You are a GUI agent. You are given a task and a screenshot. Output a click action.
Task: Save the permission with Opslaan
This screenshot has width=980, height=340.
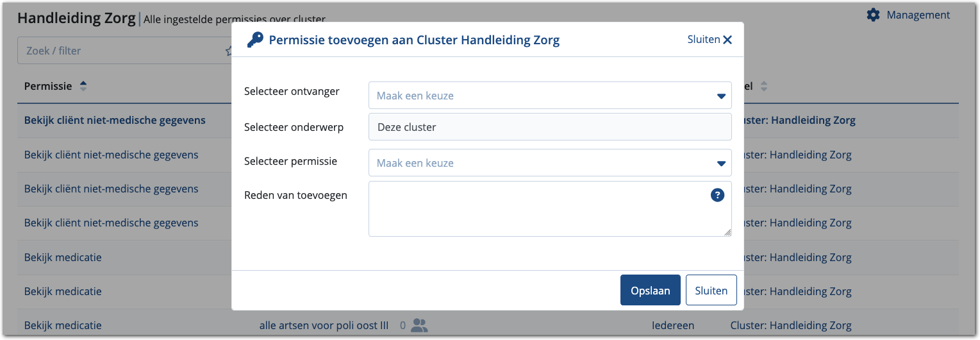click(651, 291)
